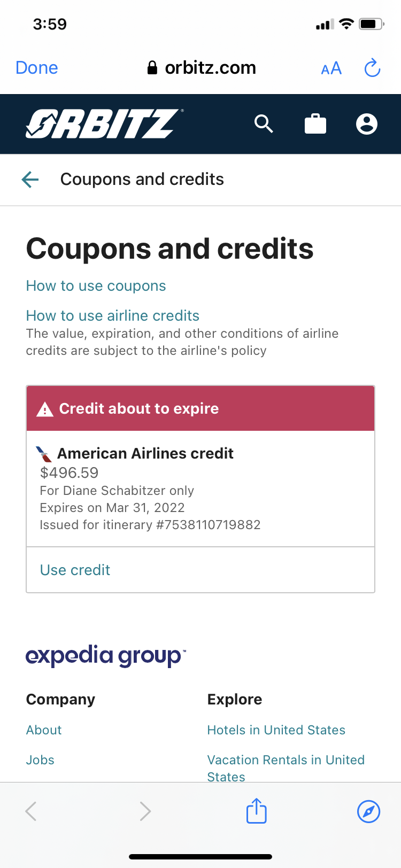Click Use credit for the American Airlines credit
401x868 pixels.
pyautogui.click(x=75, y=570)
